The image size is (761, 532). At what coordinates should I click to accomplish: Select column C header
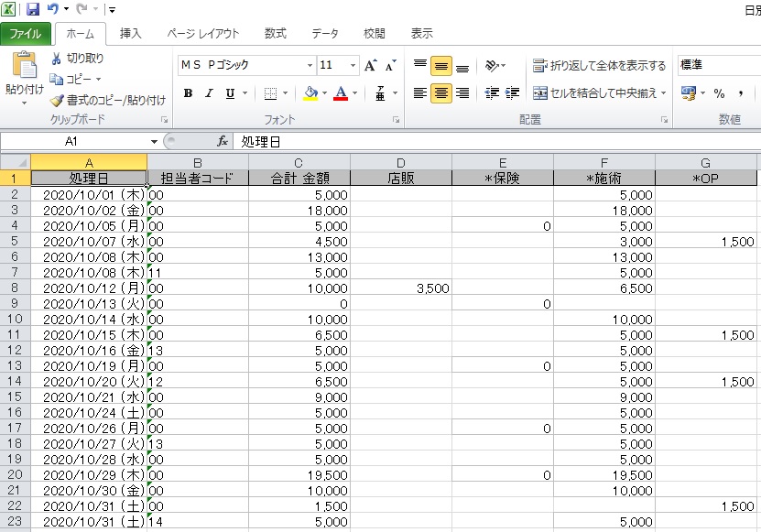[x=299, y=162]
